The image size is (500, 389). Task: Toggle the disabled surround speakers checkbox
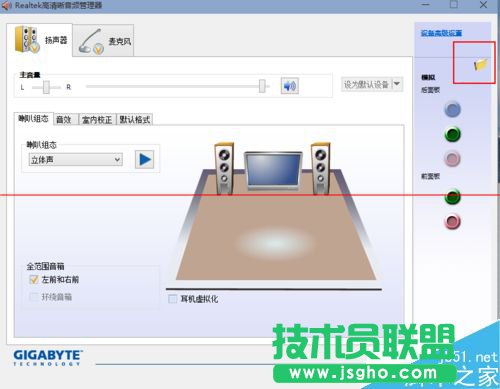34,297
